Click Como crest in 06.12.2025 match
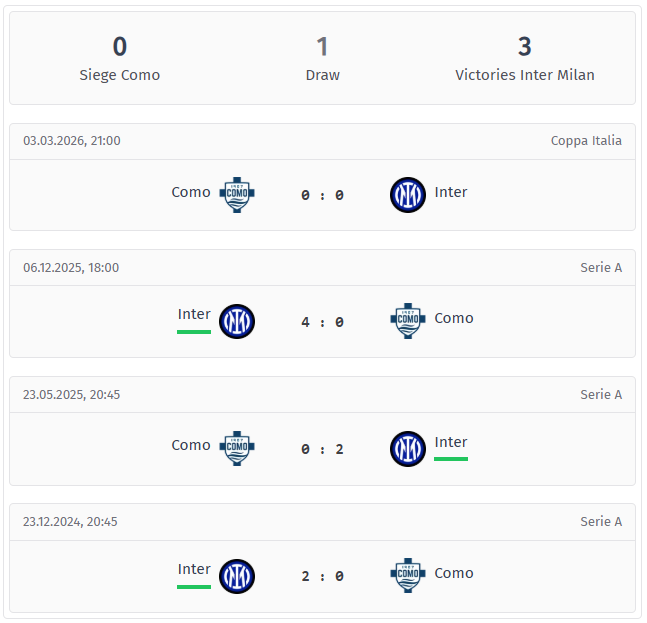The image size is (647, 623). [407, 321]
